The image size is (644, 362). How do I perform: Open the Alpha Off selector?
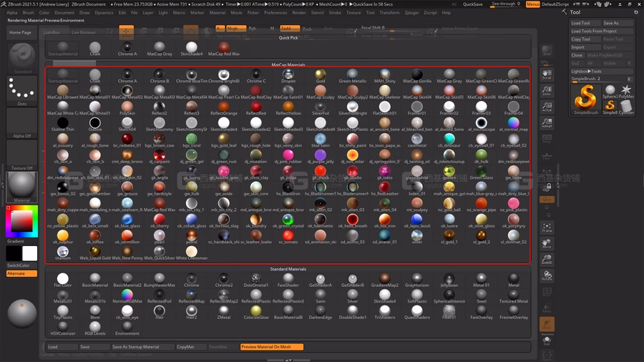pyautogui.click(x=21, y=122)
